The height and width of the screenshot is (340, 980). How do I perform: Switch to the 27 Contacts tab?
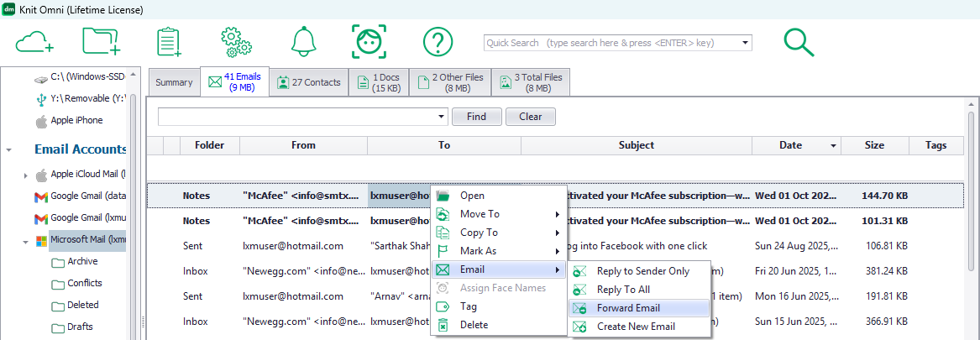[x=309, y=82]
